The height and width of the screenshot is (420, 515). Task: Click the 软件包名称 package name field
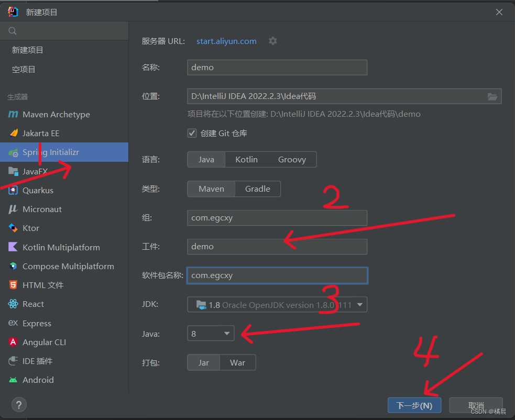coord(277,275)
